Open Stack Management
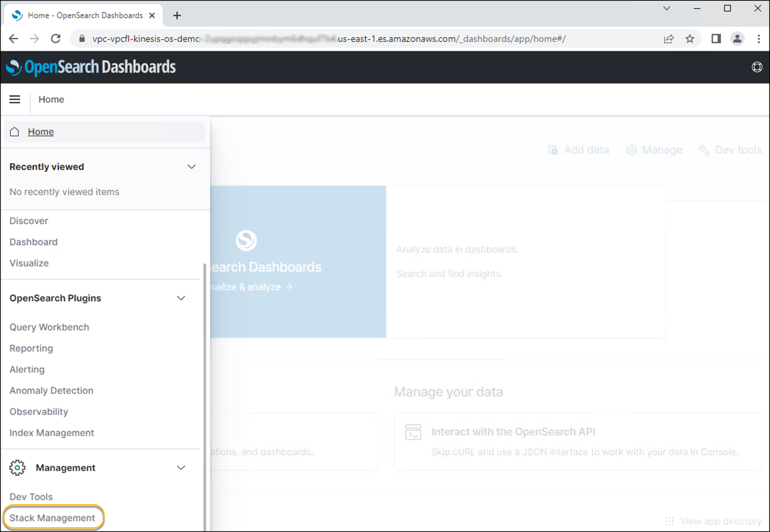This screenshot has height=532, width=770. (x=52, y=518)
